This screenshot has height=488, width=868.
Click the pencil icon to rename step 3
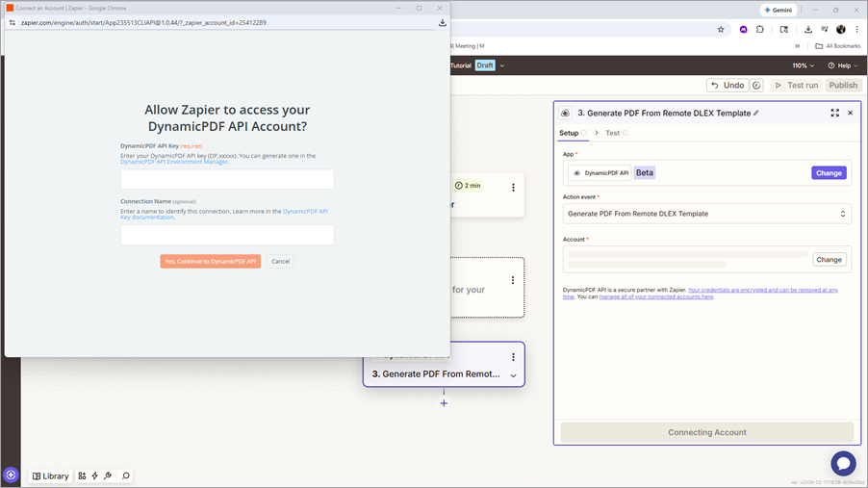tap(756, 114)
